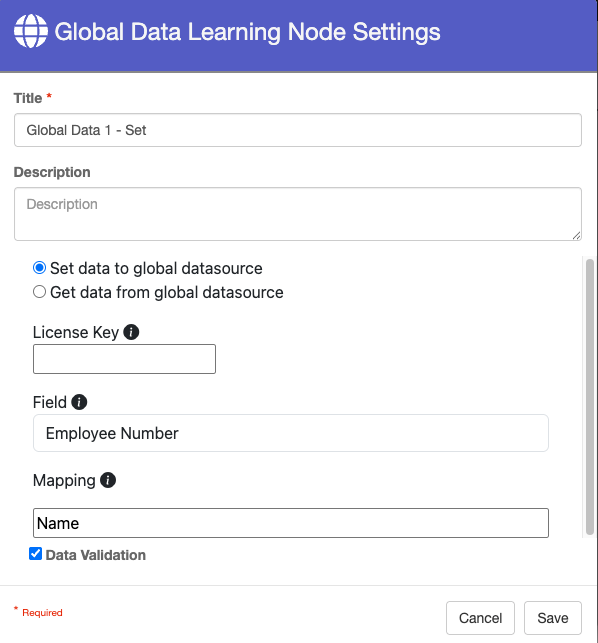Click the Data Validation label text
Screen dimensions: 598x643
pos(96,555)
